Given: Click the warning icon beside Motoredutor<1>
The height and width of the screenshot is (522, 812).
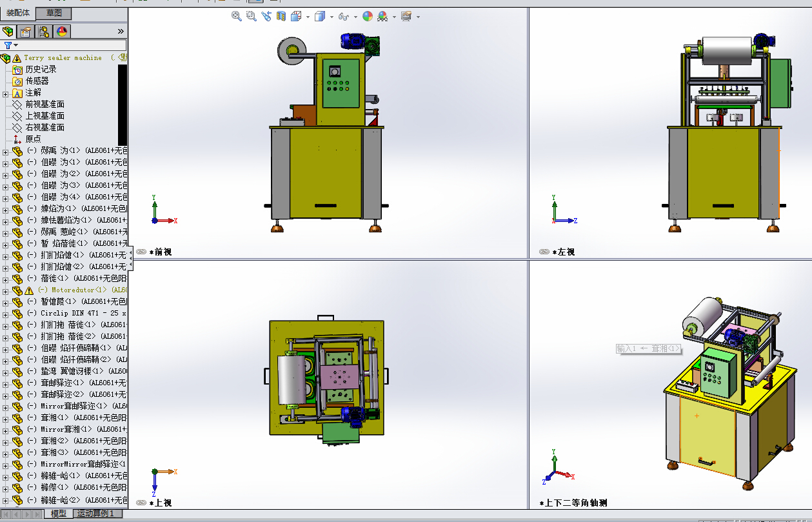Looking at the screenshot, I should 29,290.
